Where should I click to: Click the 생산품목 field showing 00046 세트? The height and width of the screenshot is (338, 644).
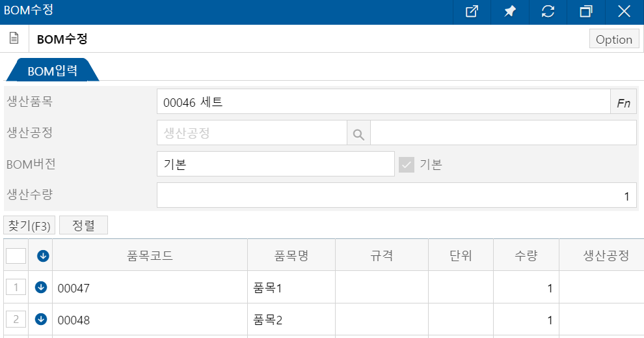(x=384, y=102)
